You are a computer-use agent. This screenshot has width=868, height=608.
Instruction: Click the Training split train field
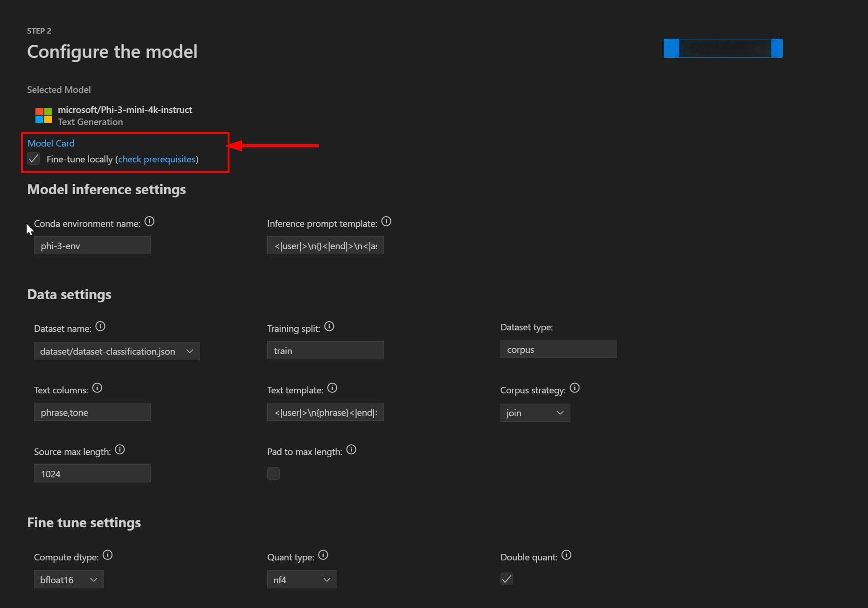tap(326, 350)
